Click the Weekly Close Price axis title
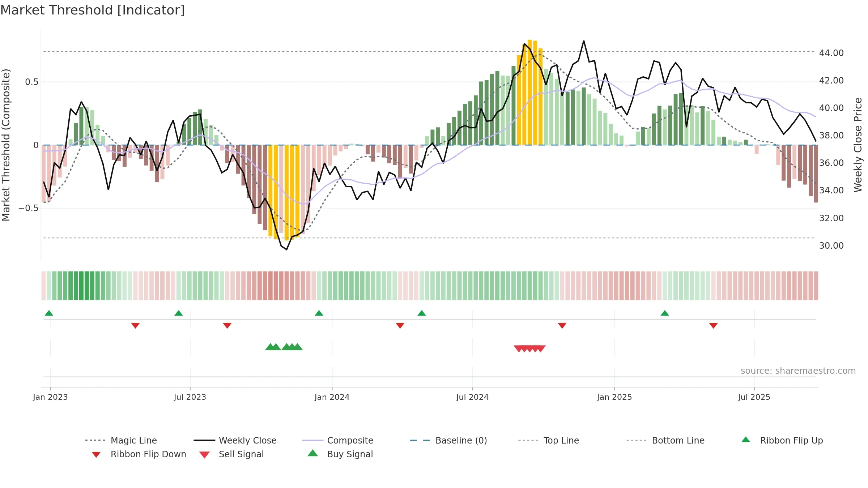The height and width of the screenshot is (488, 868). point(858,145)
